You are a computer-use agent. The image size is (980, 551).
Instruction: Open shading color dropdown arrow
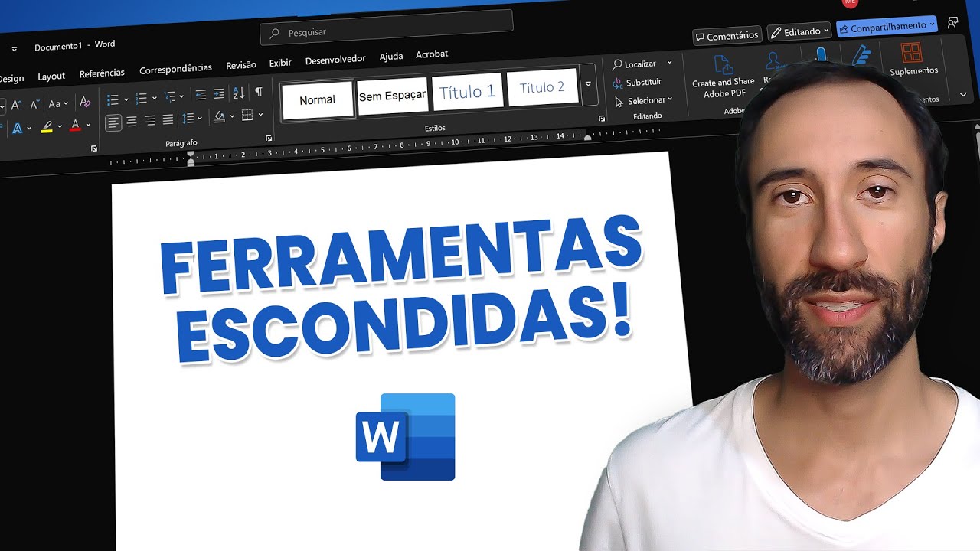click(230, 116)
